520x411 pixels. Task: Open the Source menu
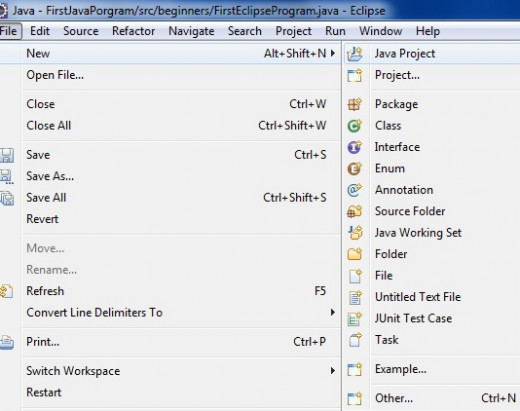point(81,31)
